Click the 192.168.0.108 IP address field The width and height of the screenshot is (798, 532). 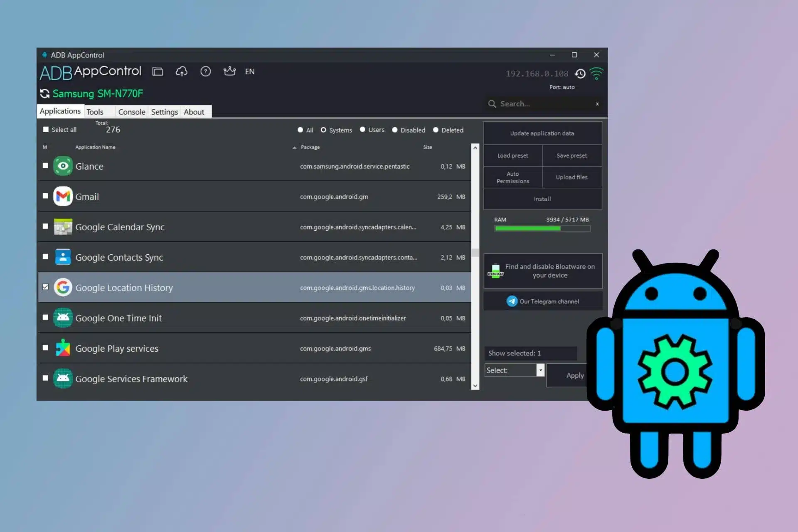click(537, 74)
